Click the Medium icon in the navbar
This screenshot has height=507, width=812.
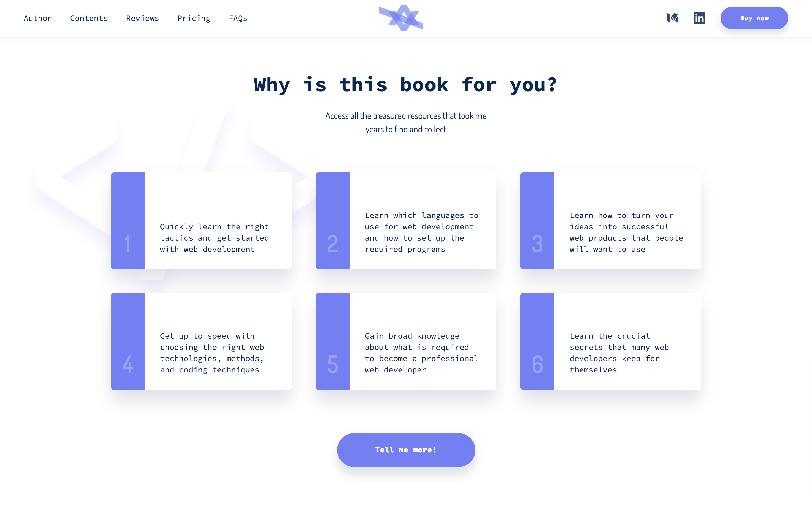[x=672, y=17]
